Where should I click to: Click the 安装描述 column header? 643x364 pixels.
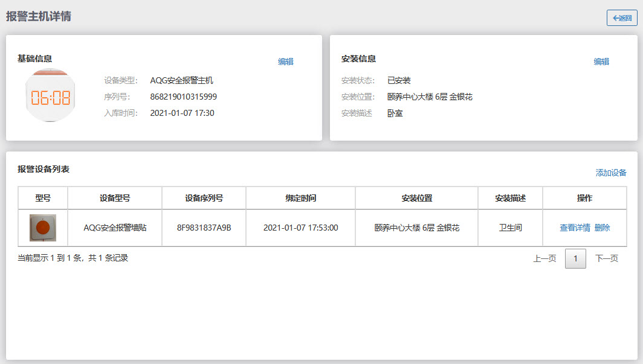(511, 198)
